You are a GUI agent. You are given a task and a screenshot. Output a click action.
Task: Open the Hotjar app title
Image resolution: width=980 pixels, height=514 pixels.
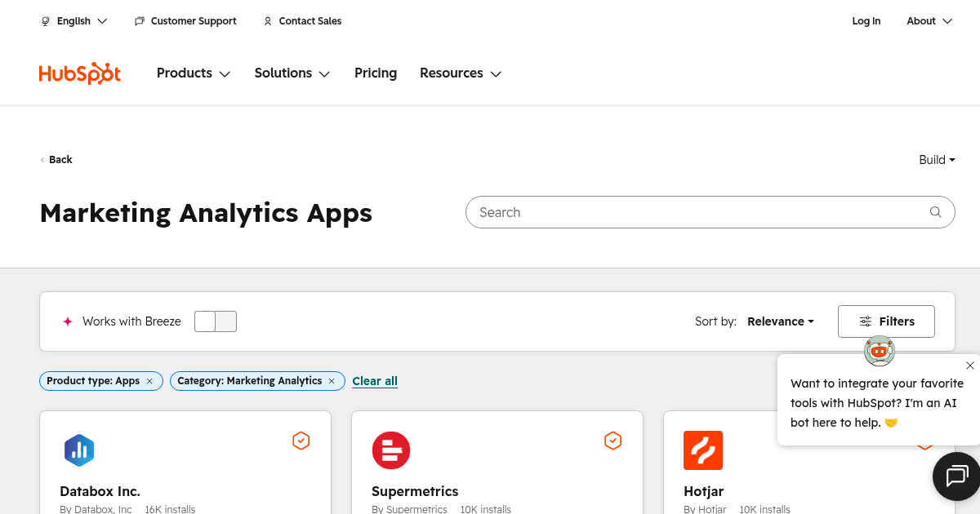704,491
